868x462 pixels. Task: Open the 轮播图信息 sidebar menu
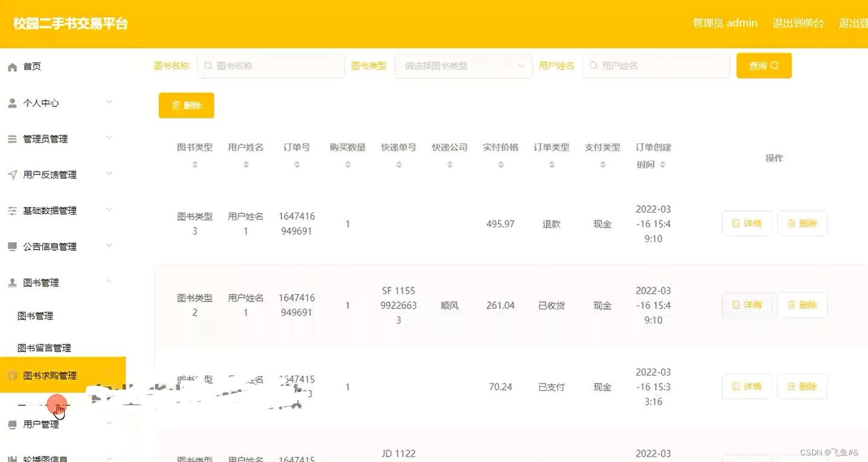[x=45, y=458]
